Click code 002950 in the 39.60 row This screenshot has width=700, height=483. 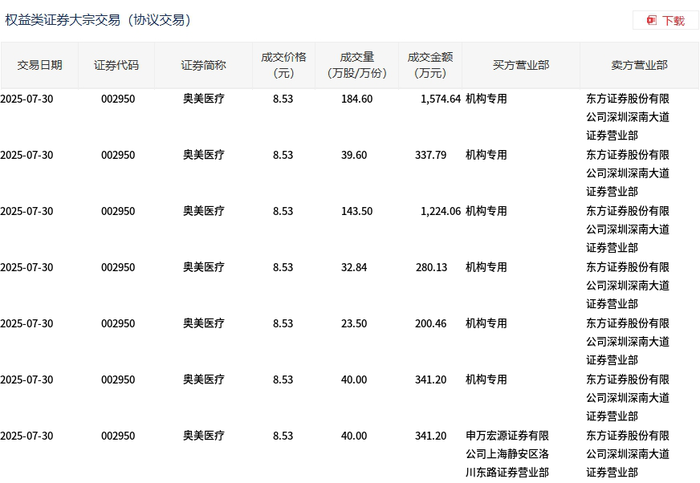pos(118,155)
